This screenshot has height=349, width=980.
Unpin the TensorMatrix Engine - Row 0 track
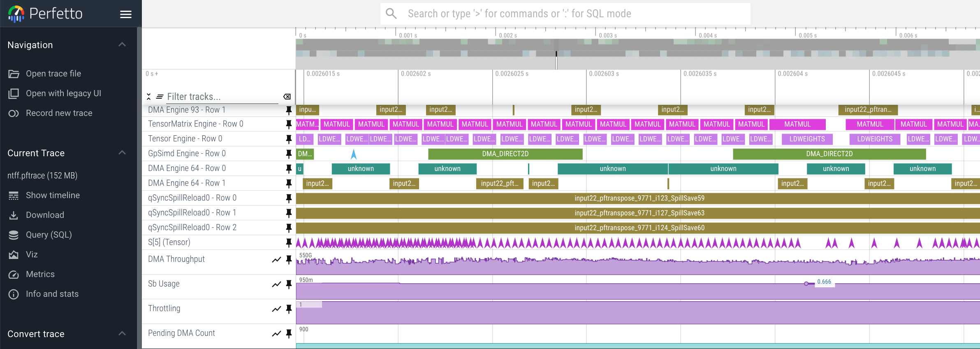pos(289,124)
